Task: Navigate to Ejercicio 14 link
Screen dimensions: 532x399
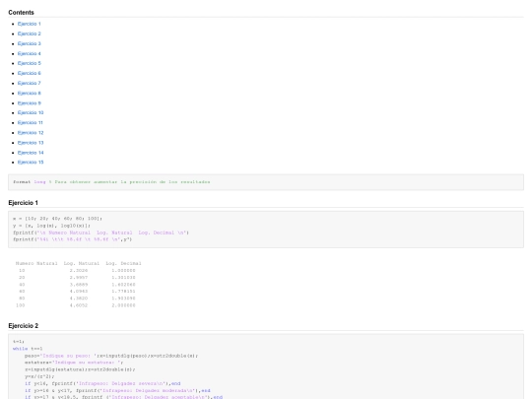Action: [31, 153]
